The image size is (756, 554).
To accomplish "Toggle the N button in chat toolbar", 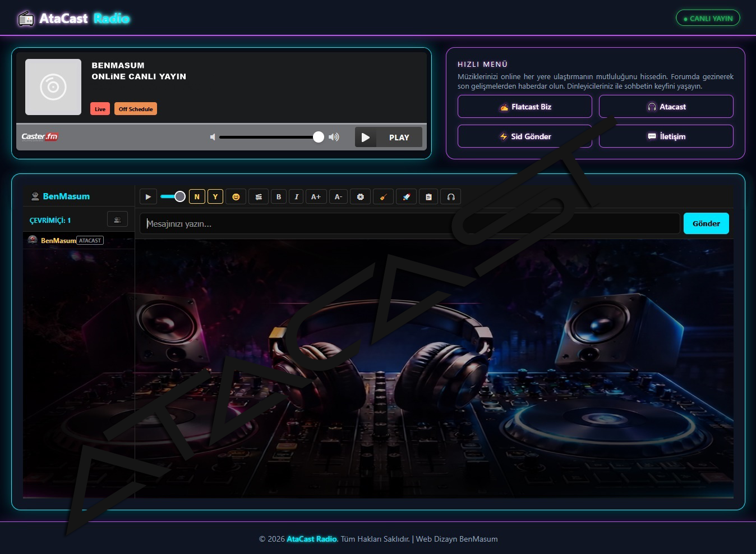I will (197, 197).
